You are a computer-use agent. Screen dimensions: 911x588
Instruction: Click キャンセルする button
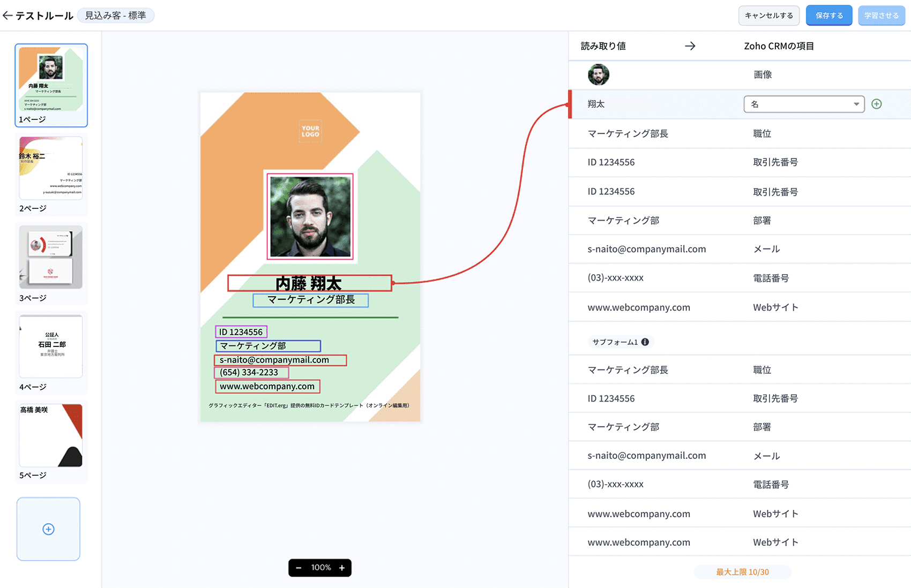pos(769,16)
